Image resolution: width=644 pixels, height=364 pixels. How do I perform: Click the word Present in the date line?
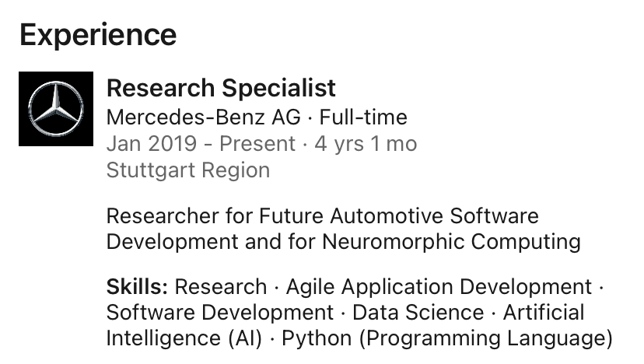click(257, 144)
